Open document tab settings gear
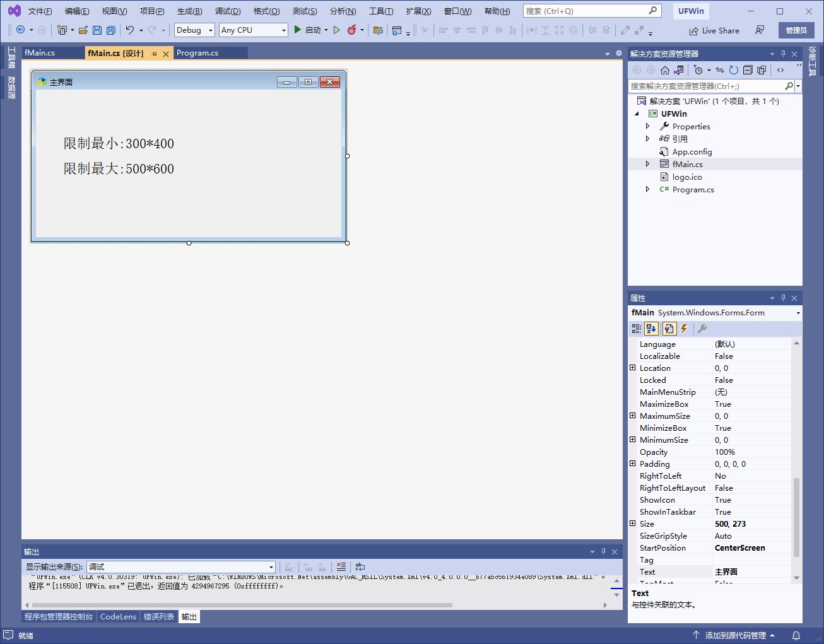This screenshot has width=824, height=644. [x=619, y=54]
